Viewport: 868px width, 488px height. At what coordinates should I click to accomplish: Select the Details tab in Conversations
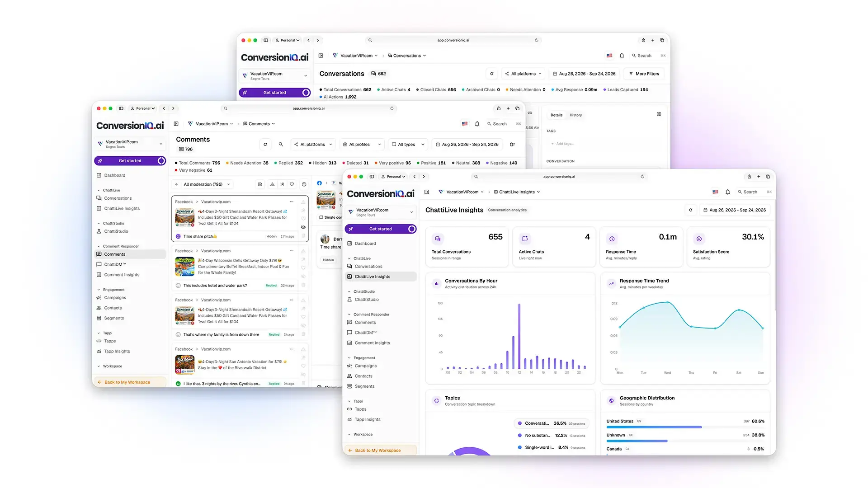tap(557, 115)
